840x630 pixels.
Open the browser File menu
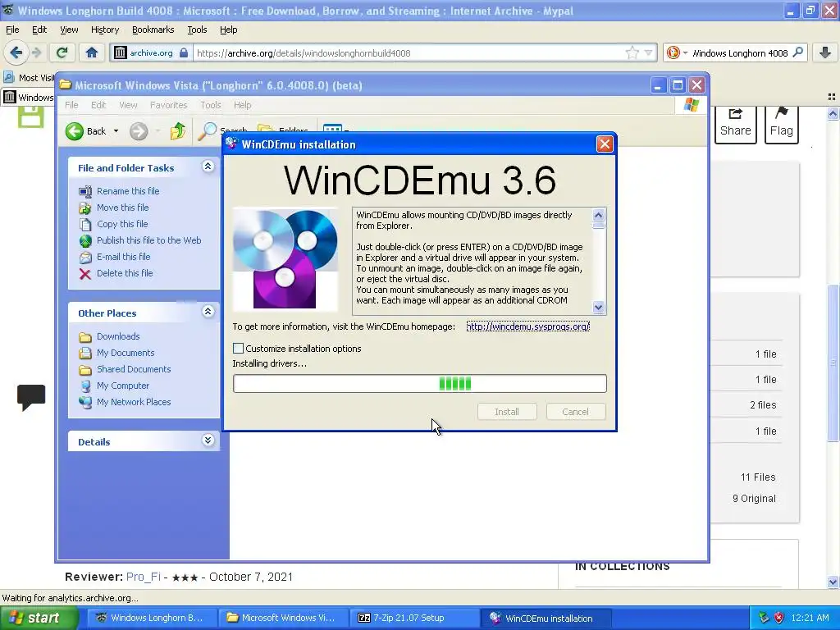[x=12, y=30]
